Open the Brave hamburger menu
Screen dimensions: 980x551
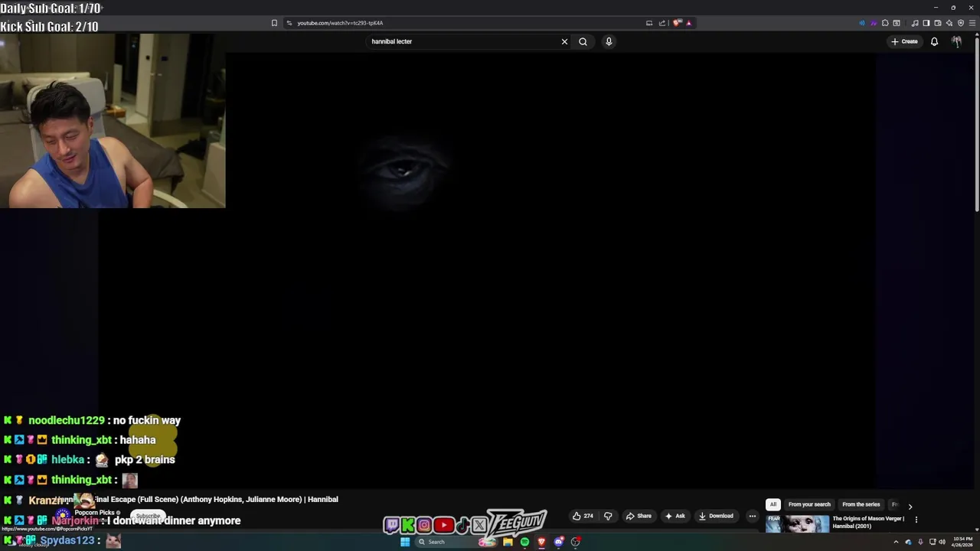coord(971,23)
